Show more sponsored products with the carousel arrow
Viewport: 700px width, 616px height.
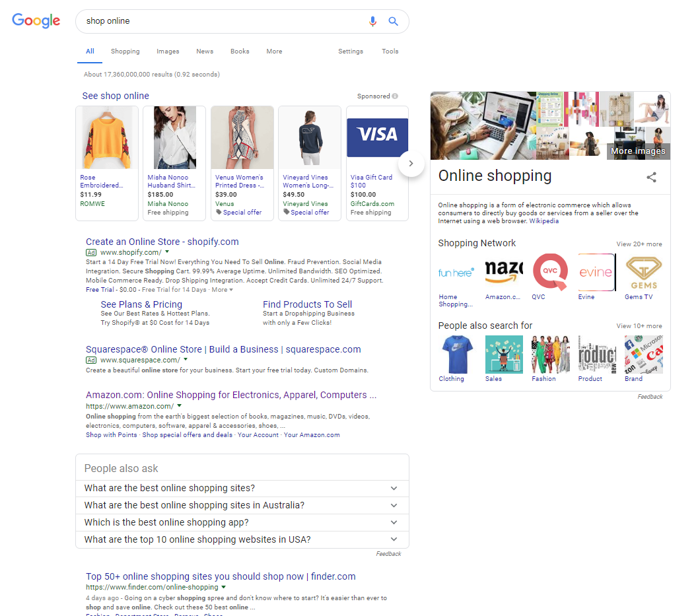point(411,163)
